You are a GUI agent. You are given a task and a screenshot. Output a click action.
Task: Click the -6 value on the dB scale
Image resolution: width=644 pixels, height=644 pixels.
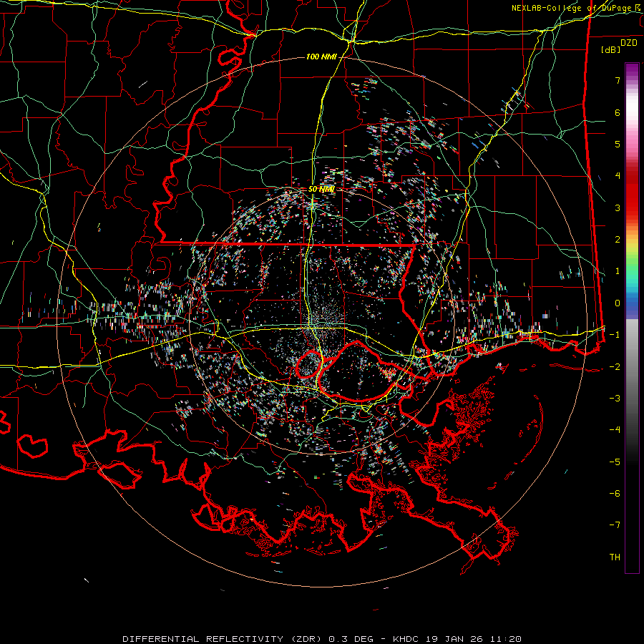pos(615,494)
